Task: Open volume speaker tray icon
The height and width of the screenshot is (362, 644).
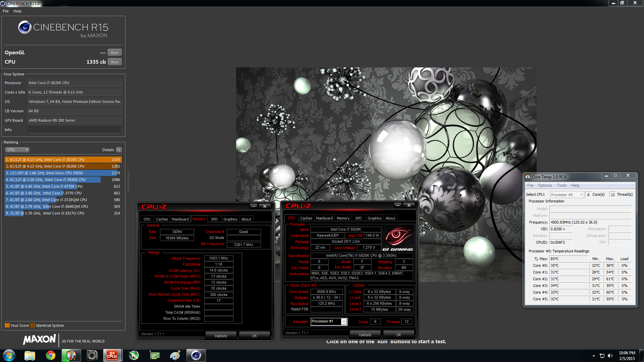Action: (x=610, y=356)
